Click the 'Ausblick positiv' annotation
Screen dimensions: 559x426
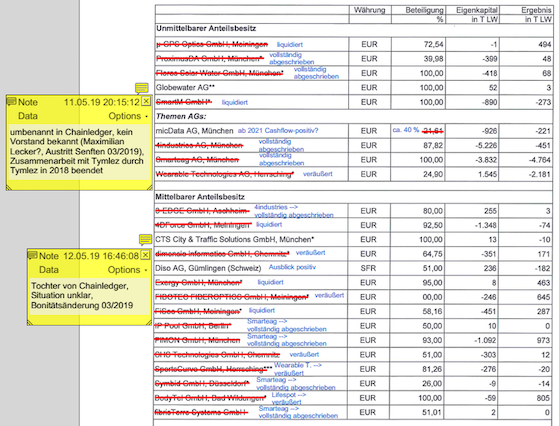point(292,267)
